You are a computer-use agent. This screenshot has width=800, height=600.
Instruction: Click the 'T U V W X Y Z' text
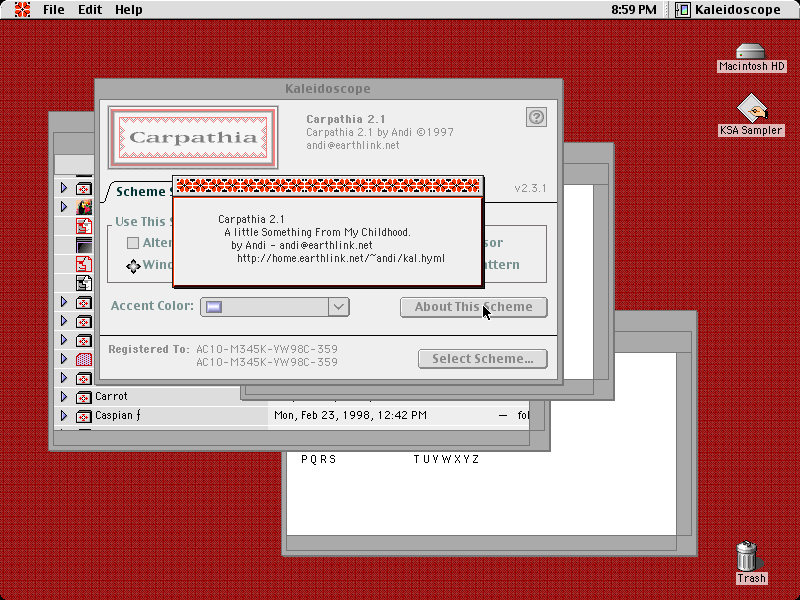pyautogui.click(x=446, y=460)
